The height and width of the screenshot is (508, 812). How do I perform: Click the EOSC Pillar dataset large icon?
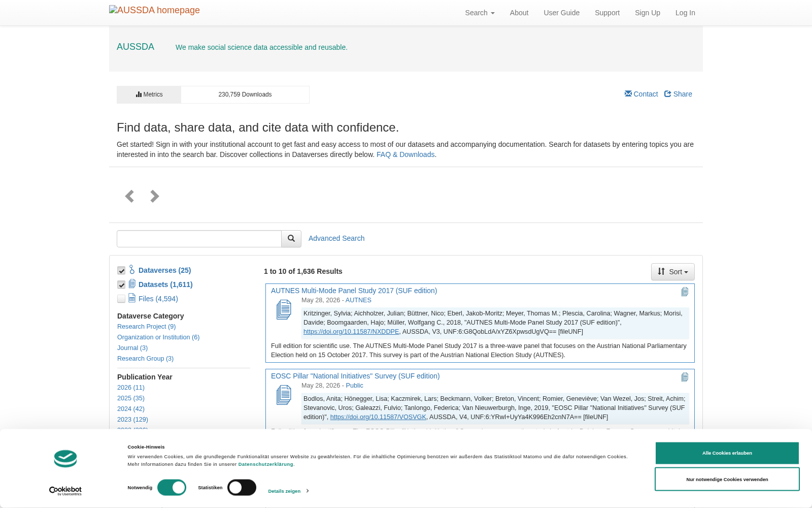coord(284,395)
